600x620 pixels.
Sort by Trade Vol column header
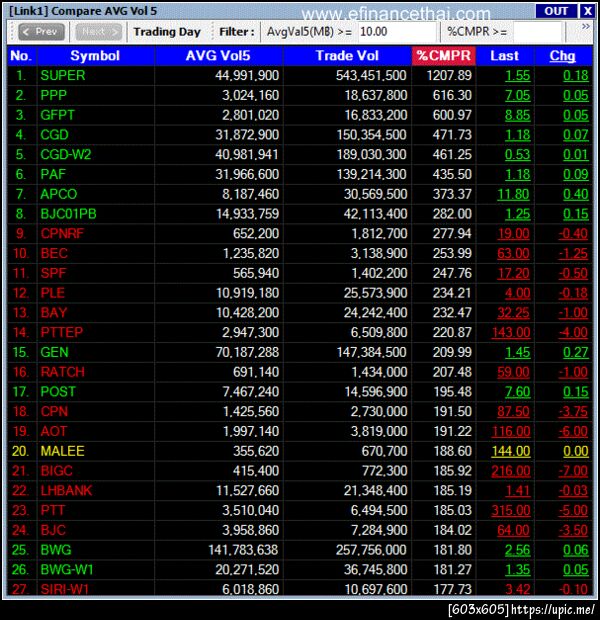(x=347, y=56)
